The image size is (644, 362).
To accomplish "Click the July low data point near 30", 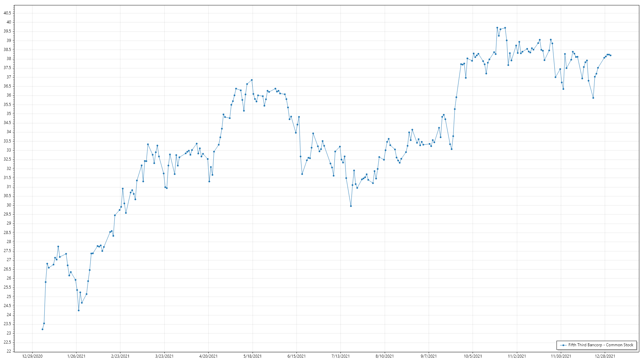I will (x=351, y=206).
